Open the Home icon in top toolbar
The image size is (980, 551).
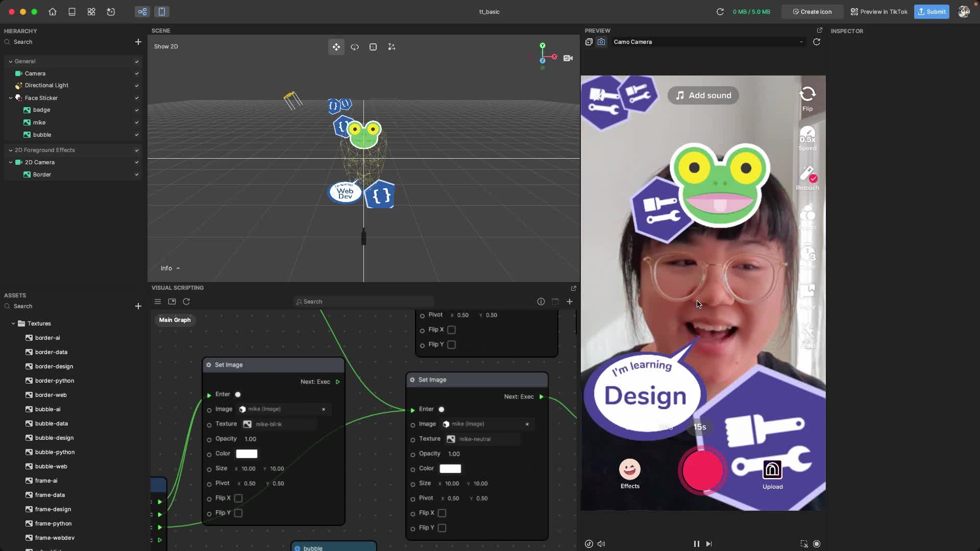53,12
